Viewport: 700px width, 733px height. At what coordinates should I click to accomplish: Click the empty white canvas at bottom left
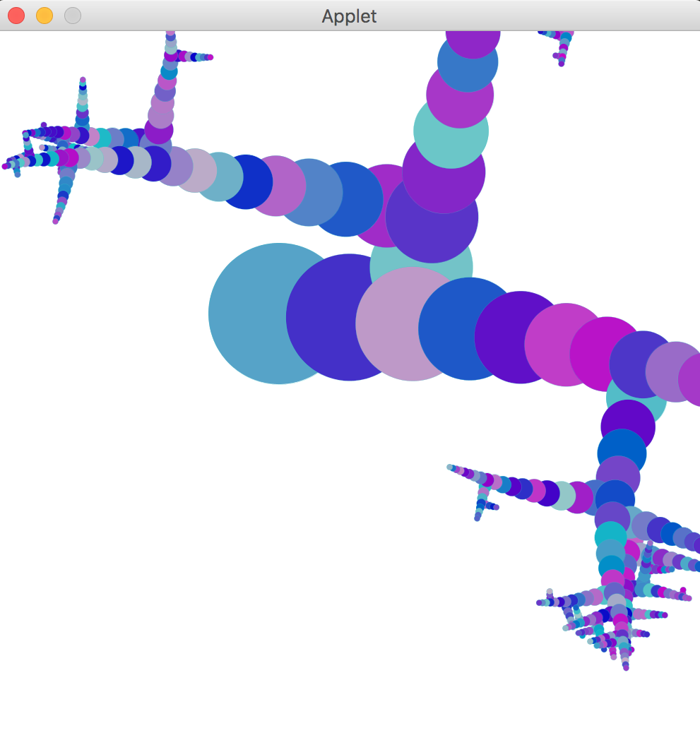141,600
